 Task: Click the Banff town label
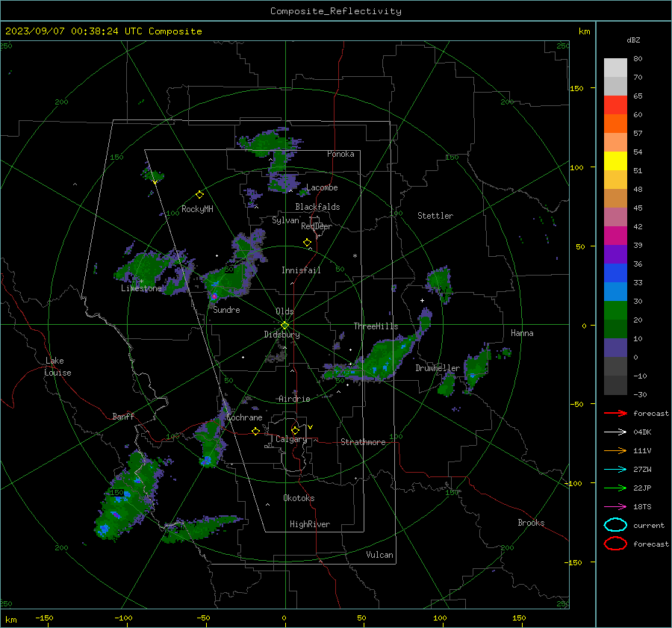pyautogui.click(x=123, y=417)
